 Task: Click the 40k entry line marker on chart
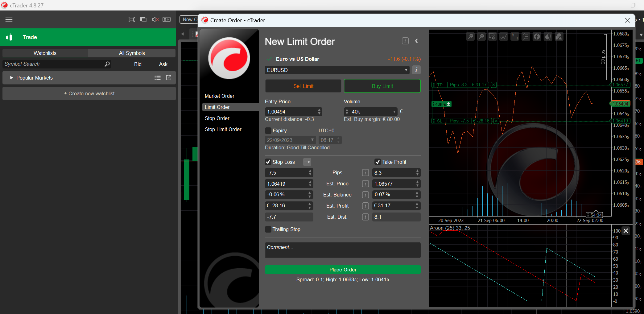442,104
